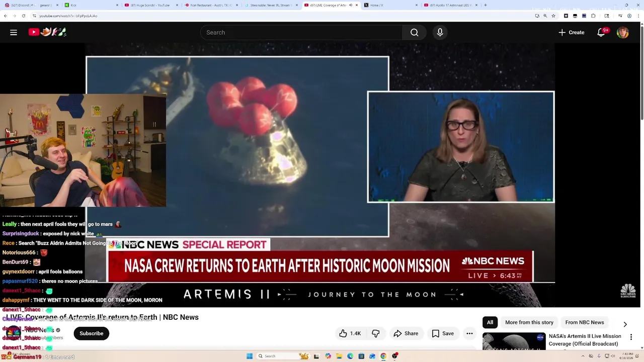Screen dimensions: 644x362
Task: Click the video title LIVE Coverage of Artemis II
Action: pos(103,317)
